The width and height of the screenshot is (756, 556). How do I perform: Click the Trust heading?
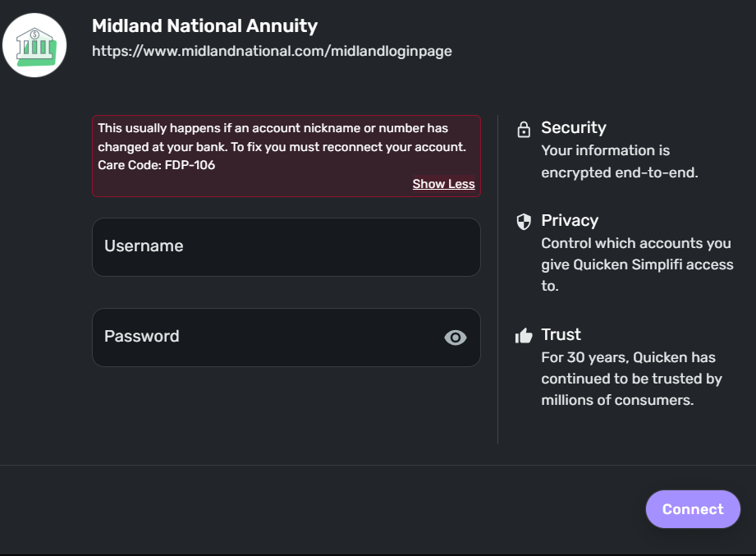pos(561,334)
